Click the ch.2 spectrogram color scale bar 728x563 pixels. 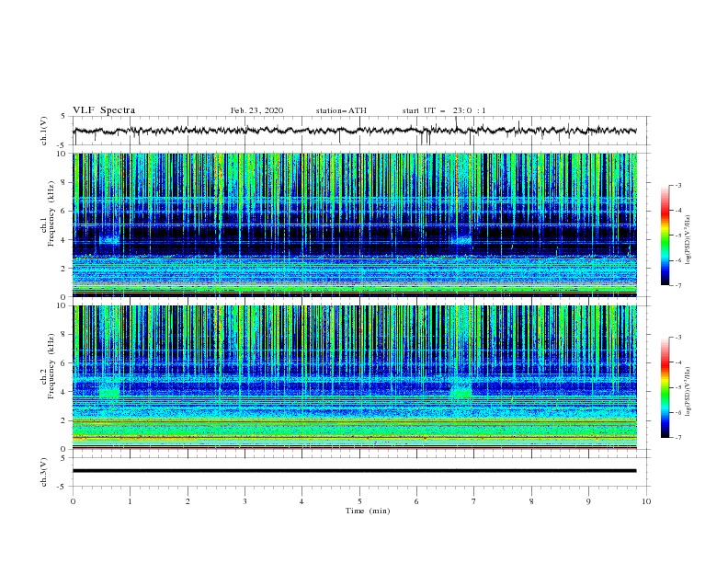pos(665,387)
